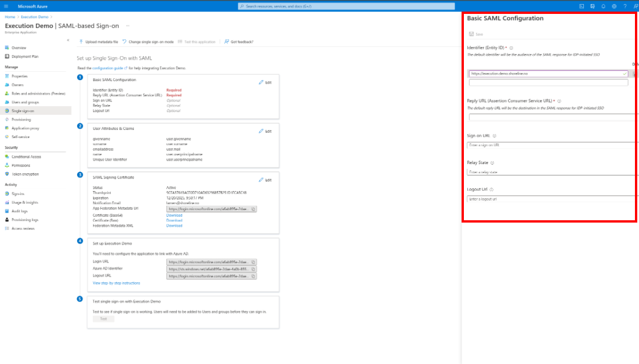This screenshot has width=639, height=364.
Task: Open Usage & insights in the sidebar
Action: (x=25, y=202)
